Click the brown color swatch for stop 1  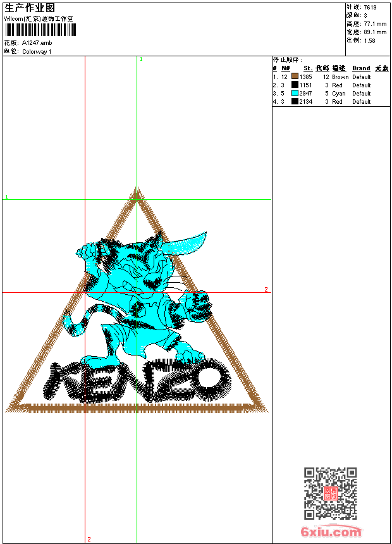295,77
